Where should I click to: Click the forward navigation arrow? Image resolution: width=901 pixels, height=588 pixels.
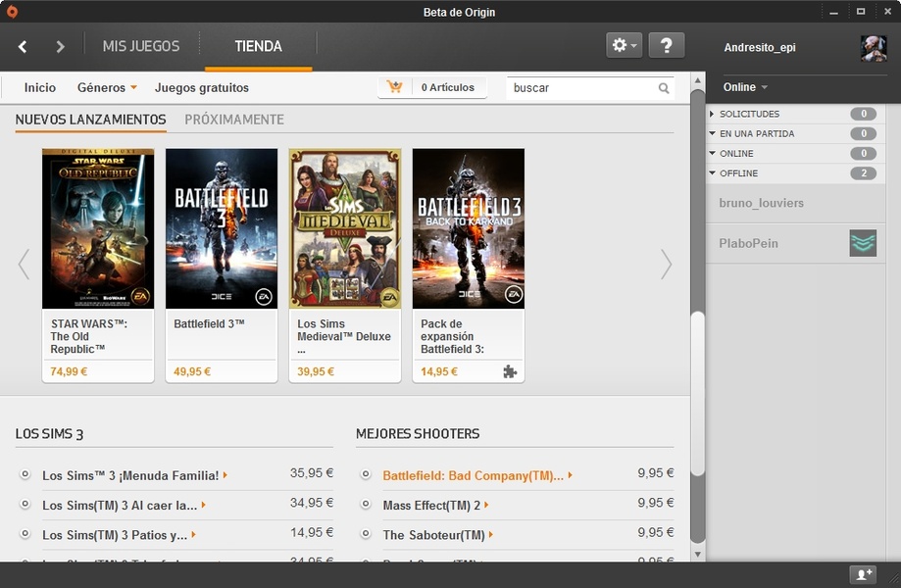coord(60,47)
